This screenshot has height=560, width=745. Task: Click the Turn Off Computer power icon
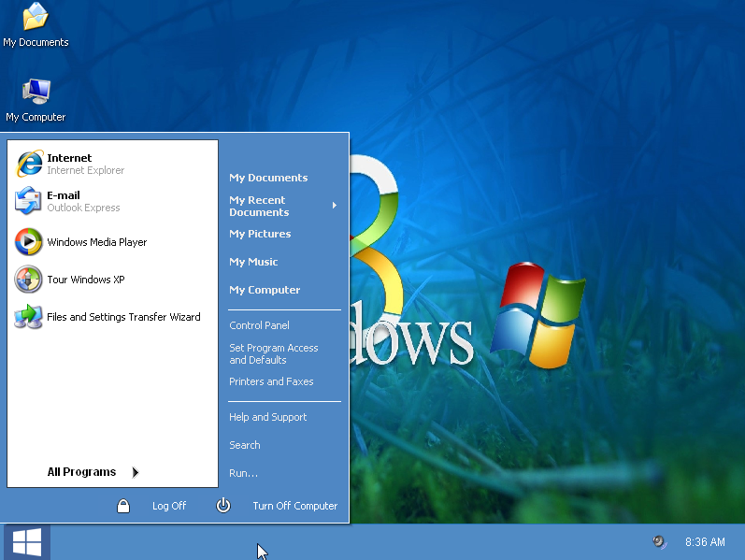point(223,506)
